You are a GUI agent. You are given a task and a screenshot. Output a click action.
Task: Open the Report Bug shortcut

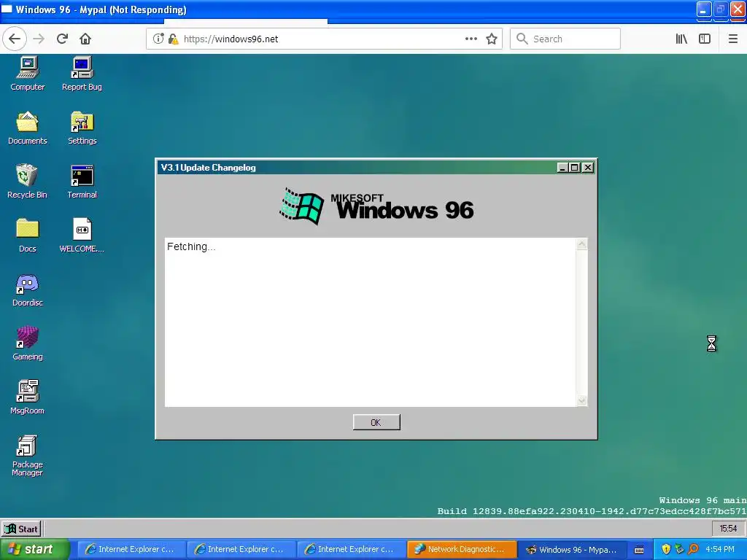(x=82, y=74)
